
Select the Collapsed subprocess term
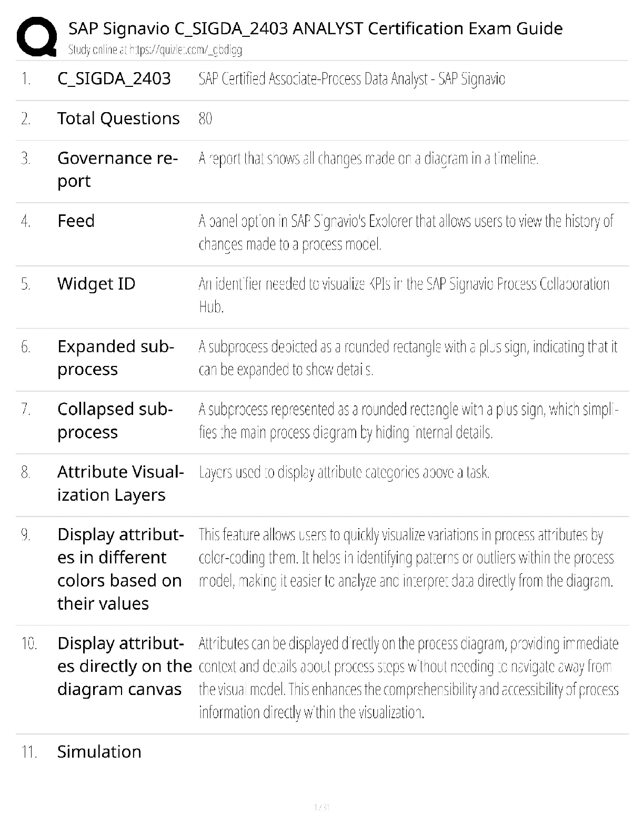click(x=115, y=420)
